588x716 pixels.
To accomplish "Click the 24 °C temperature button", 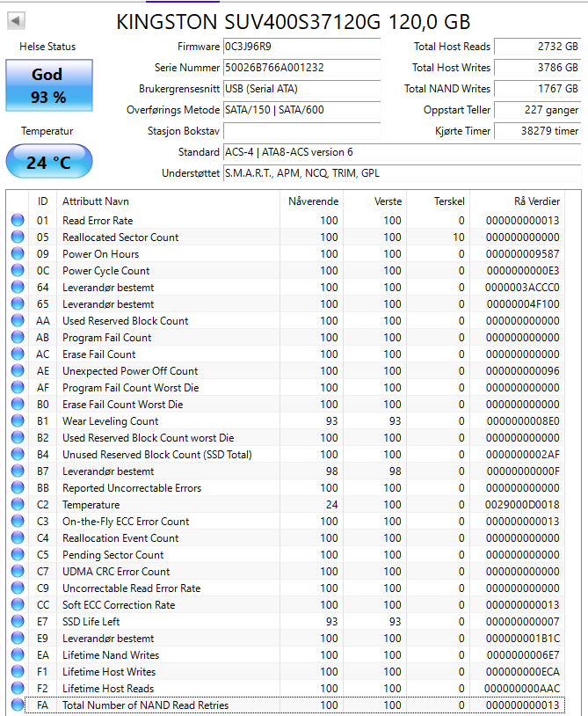I will click(49, 161).
